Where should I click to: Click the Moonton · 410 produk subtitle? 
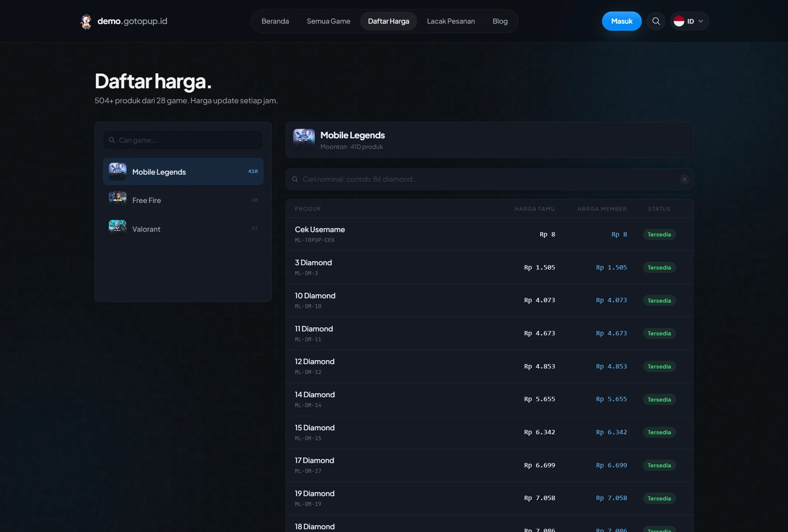tap(351, 147)
